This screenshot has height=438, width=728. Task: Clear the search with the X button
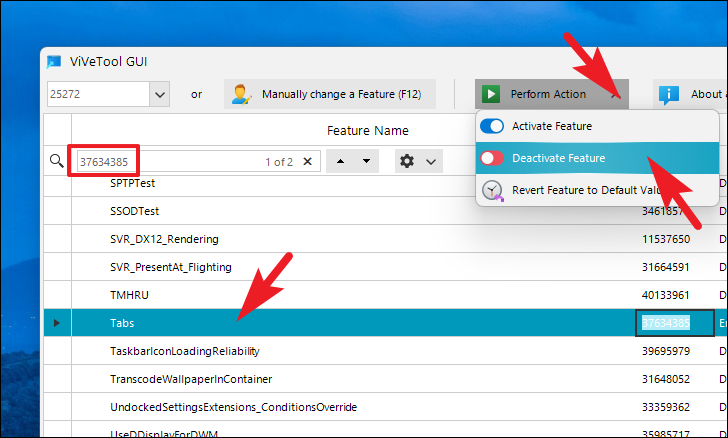tap(307, 161)
